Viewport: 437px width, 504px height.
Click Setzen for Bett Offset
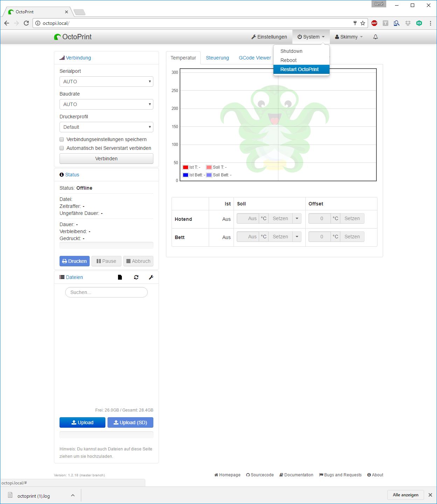352,237
